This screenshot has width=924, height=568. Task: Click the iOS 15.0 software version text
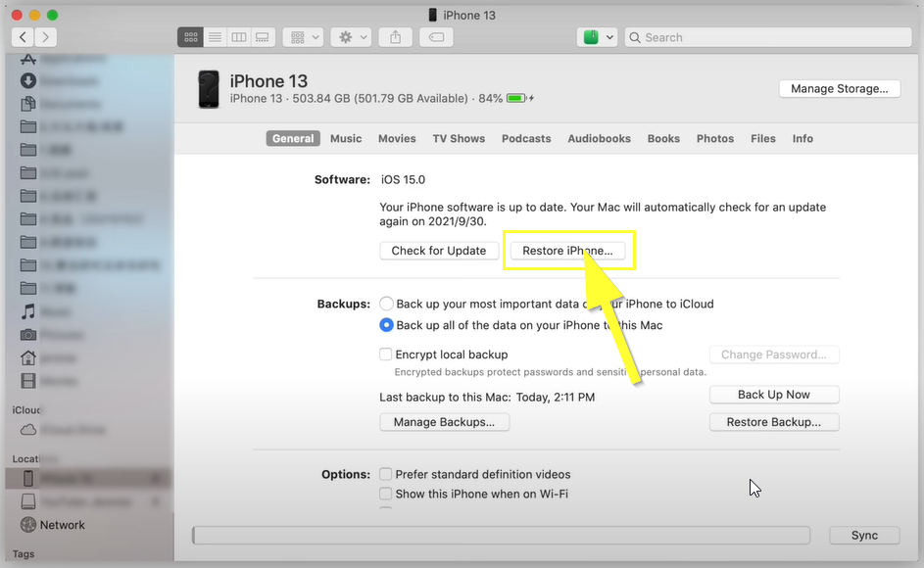[403, 179]
